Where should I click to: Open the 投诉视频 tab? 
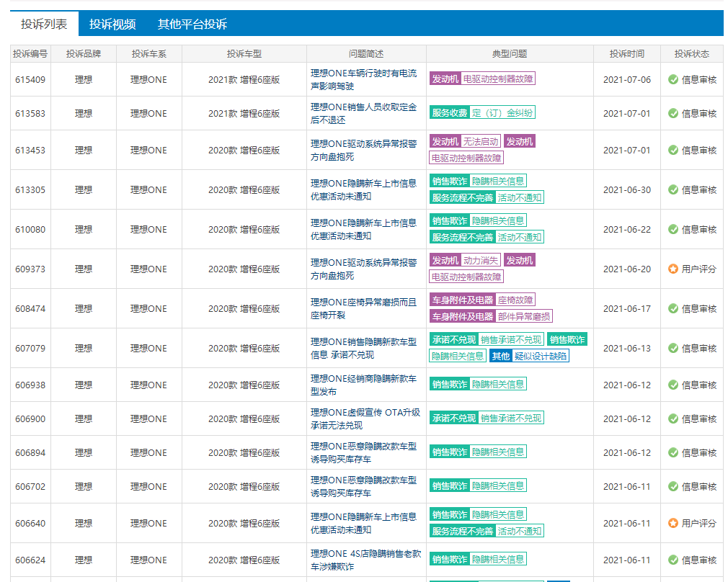(x=112, y=24)
